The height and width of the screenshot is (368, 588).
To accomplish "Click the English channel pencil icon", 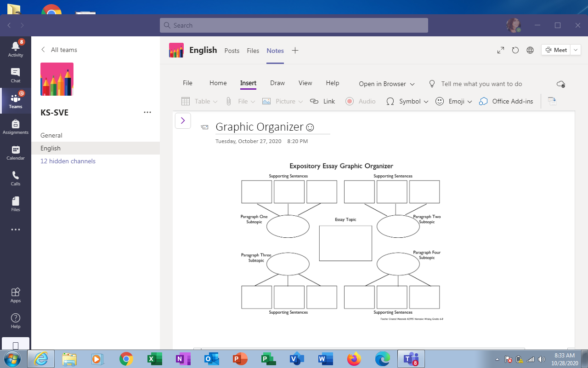I will (176, 50).
